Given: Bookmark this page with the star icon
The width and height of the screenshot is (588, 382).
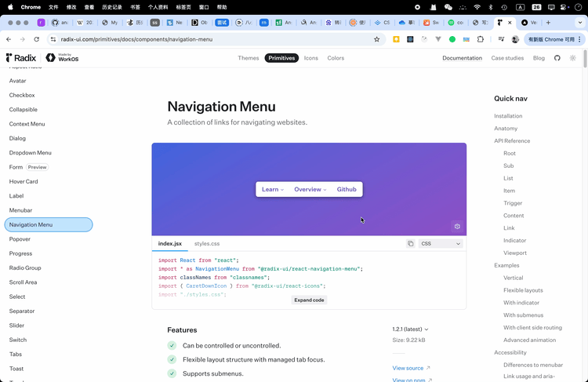Looking at the screenshot, I should coord(377,39).
